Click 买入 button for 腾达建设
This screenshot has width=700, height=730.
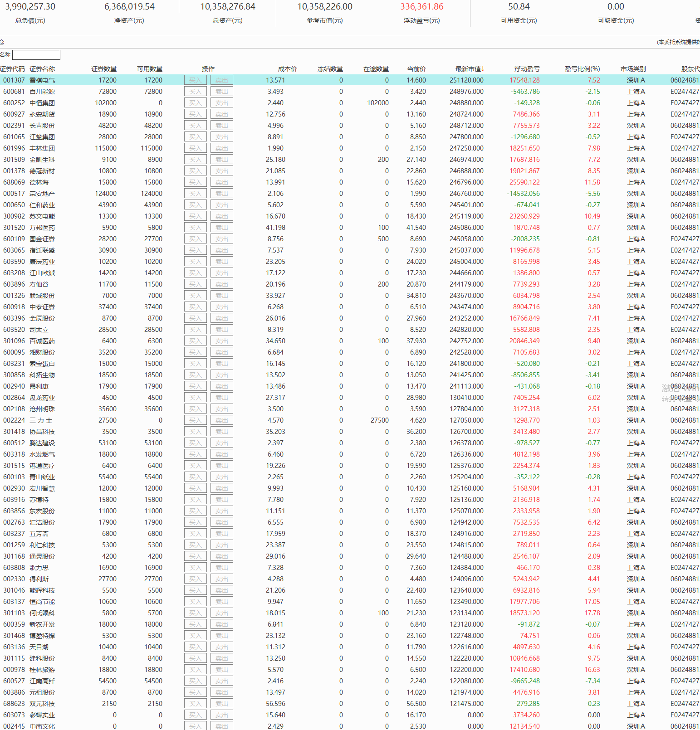[x=196, y=443]
